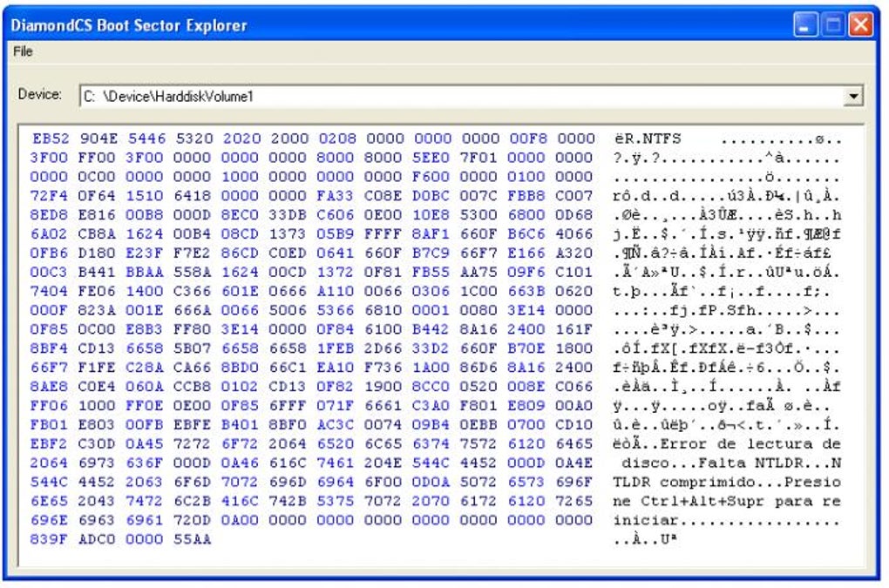Viewport: 889px width, 588px height.
Task: Click hex value BBAA
Action: pos(146,273)
